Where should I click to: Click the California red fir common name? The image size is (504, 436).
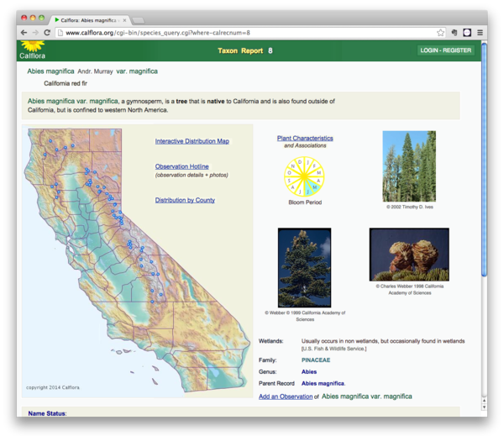coord(66,83)
